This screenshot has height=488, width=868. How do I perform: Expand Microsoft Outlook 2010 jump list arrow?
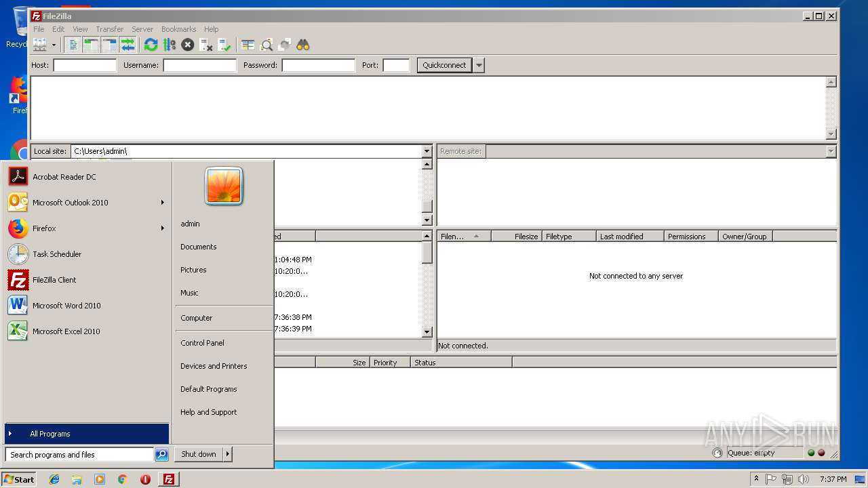[163, 203]
